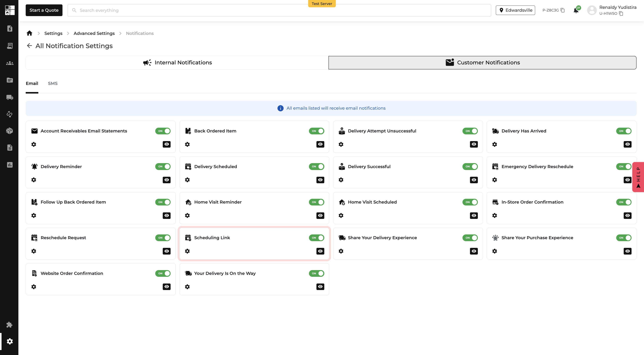Open the invoice dollar icon in sidebar
Screen dimensions: 644x355
(x=10, y=29)
